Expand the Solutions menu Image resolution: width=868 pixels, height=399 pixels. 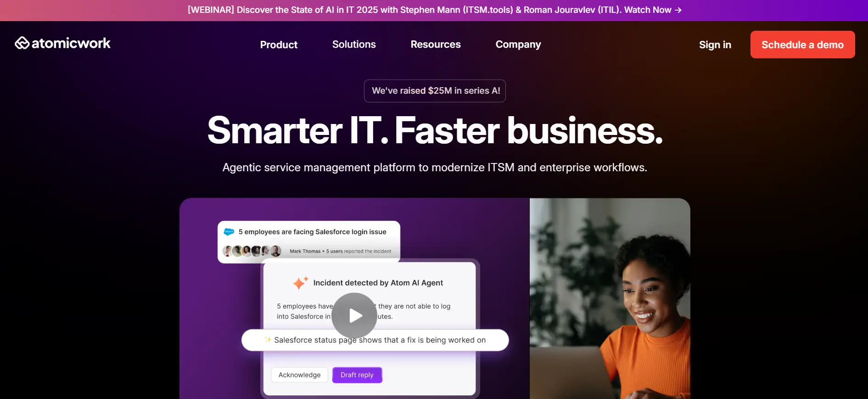(354, 45)
